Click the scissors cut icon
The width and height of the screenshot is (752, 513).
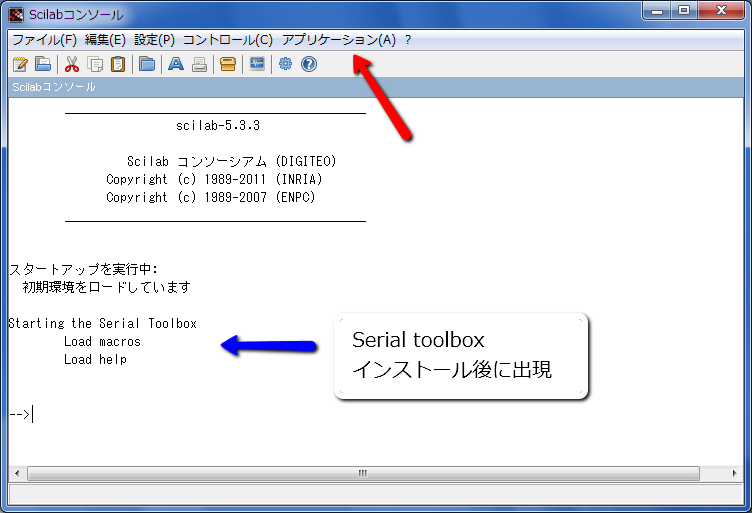[72, 64]
